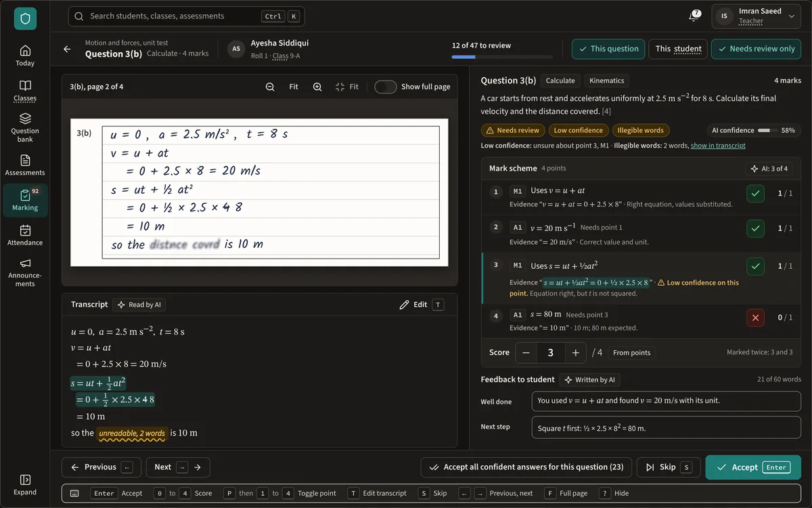Open the Today sidebar item
The height and width of the screenshot is (508, 812).
point(25,56)
